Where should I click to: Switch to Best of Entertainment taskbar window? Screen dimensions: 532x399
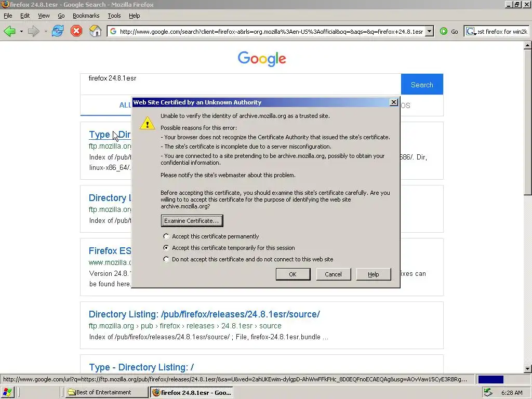[x=107, y=392]
